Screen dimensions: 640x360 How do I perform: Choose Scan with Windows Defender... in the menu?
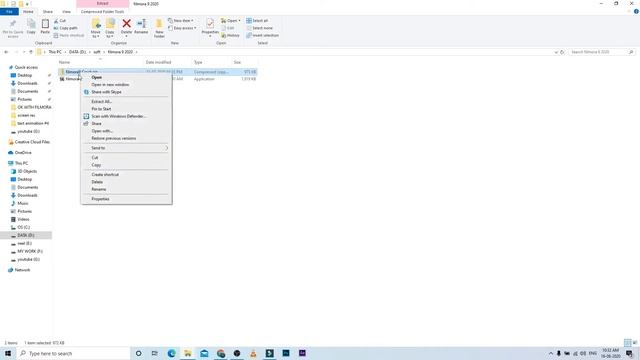coord(119,116)
